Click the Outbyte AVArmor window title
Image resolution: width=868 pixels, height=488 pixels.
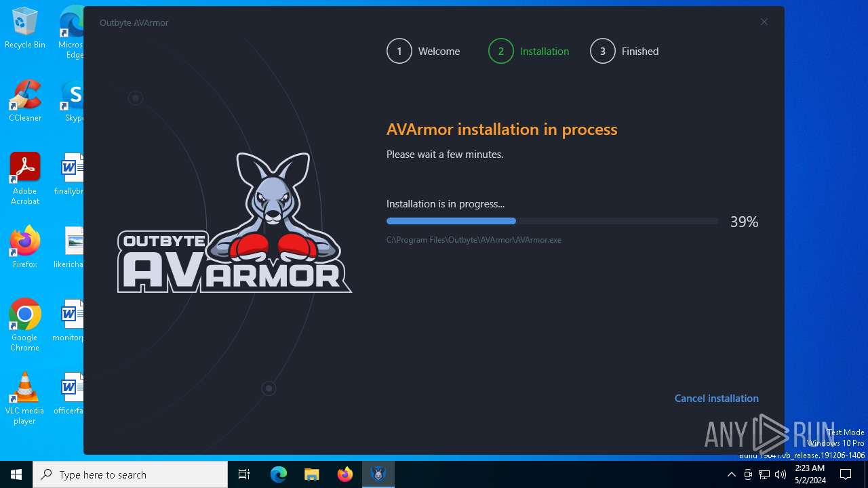134,22
